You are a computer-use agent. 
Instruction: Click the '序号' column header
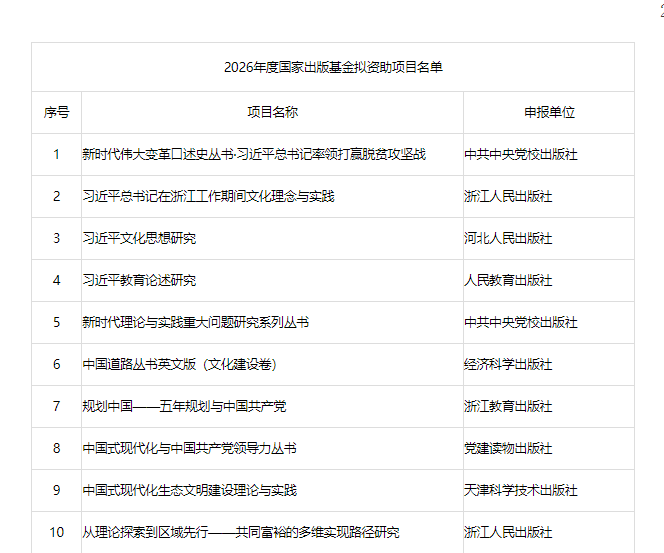point(56,112)
